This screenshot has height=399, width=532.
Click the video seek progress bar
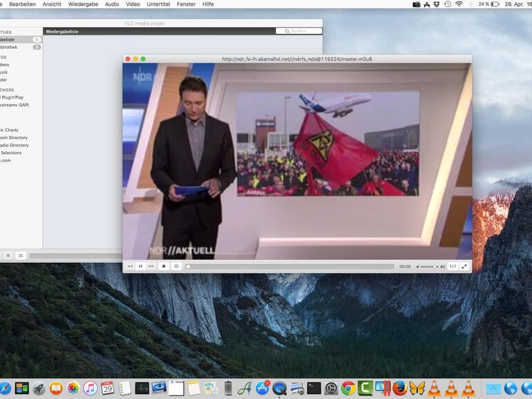pyautogui.click(x=290, y=266)
